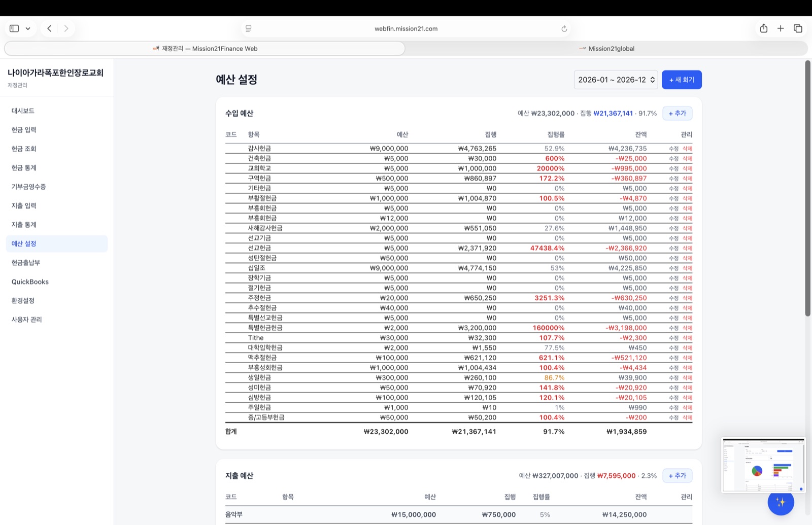Select 예산 설정 in the sidebar
Viewport: 812px width, 525px height.
tap(57, 243)
